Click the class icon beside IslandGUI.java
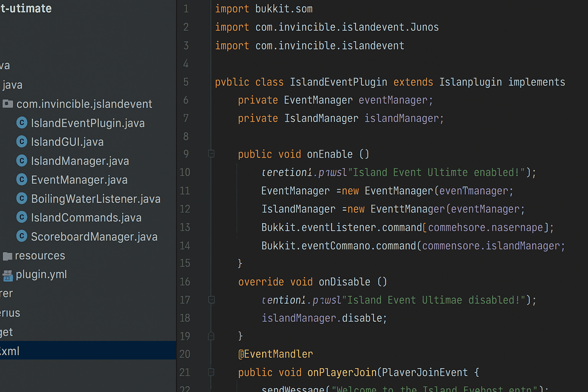The width and height of the screenshot is (588, 392). click(x=22, y=142)
